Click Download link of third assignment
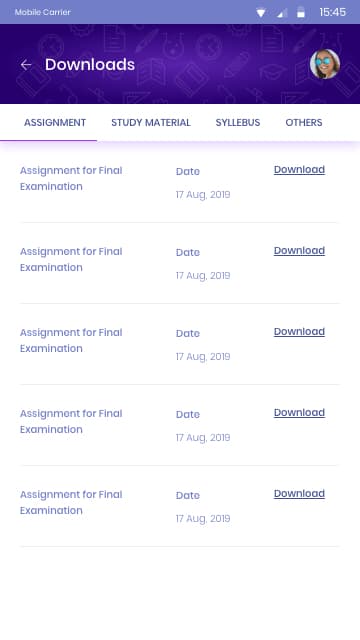 tap(299, 332)
